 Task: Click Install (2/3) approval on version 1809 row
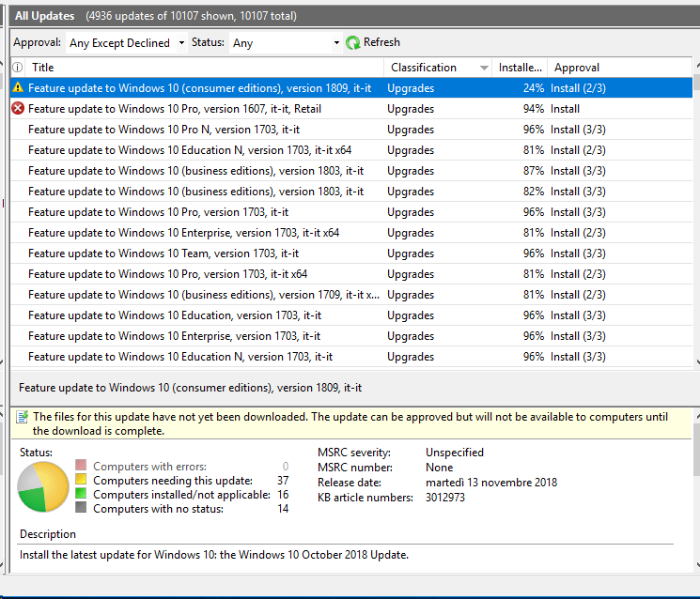click(x=578, y=88)
